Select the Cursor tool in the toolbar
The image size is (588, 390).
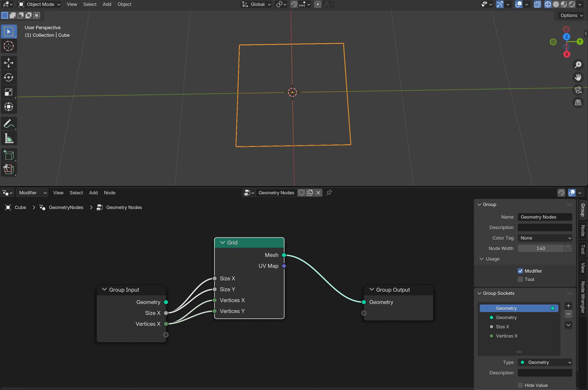(8, 46)
